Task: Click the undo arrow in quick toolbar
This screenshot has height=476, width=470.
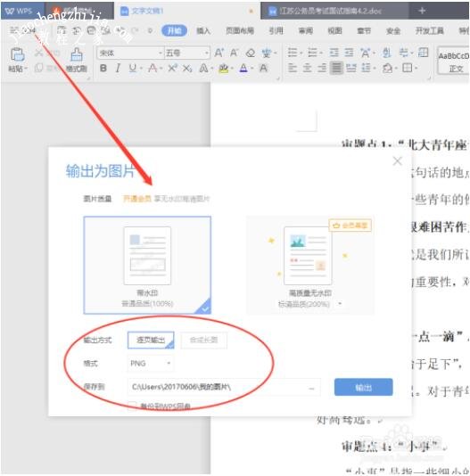Action: (120, 30)
